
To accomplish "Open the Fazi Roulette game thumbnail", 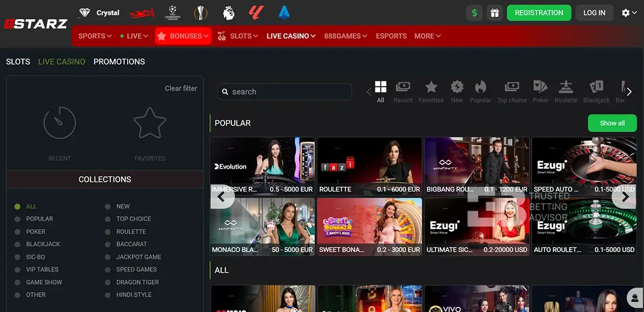I will click(370, 166).
